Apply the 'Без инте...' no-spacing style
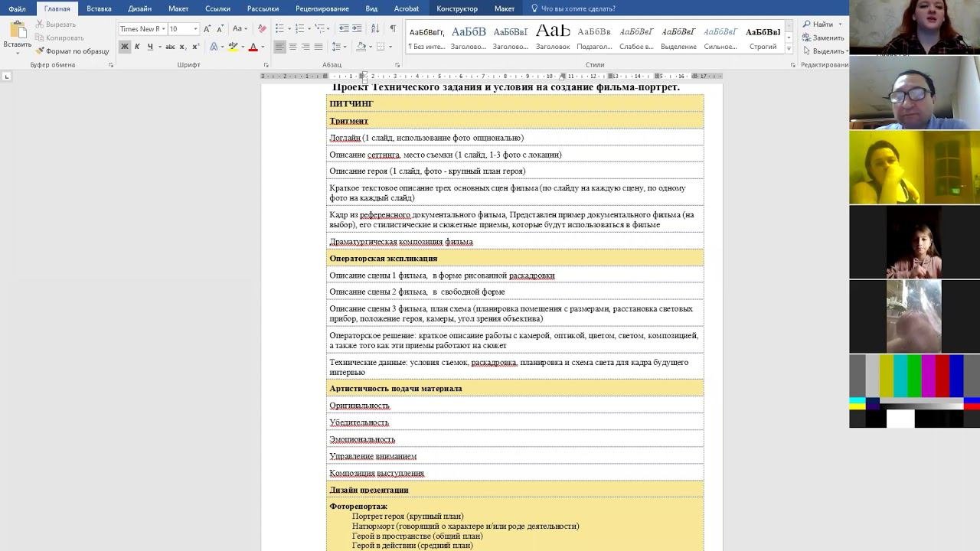 coord(426,37)
